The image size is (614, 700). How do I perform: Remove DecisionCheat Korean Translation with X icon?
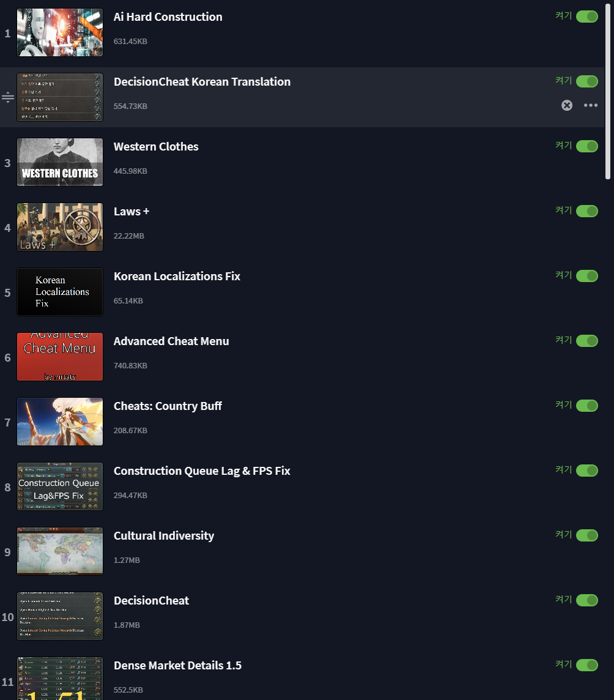coord(567,105)
